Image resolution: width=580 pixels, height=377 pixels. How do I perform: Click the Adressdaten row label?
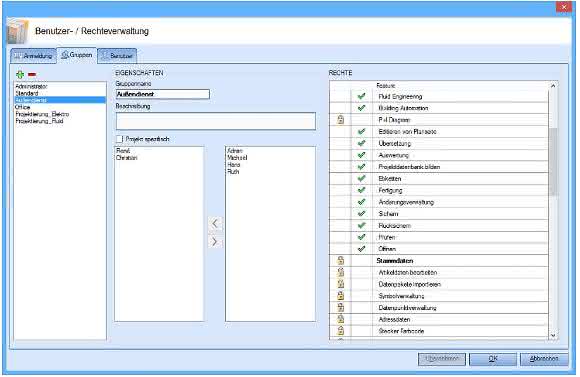[394, 319]
